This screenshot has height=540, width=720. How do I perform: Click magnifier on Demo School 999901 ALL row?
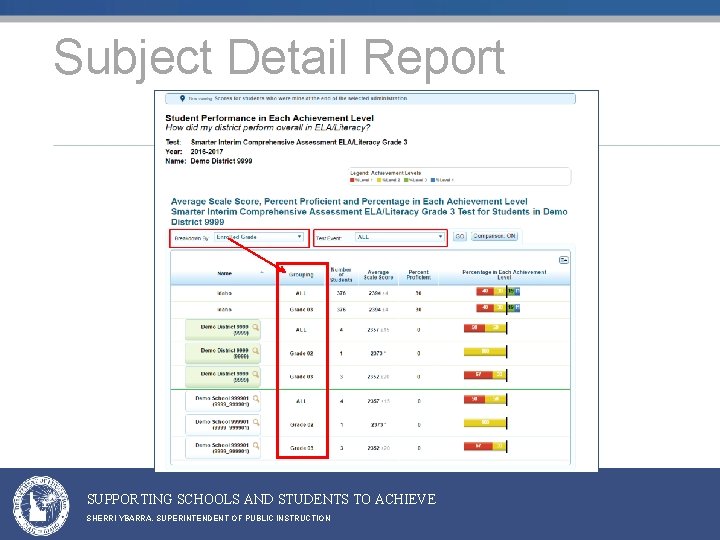click(x=256, y=399)
